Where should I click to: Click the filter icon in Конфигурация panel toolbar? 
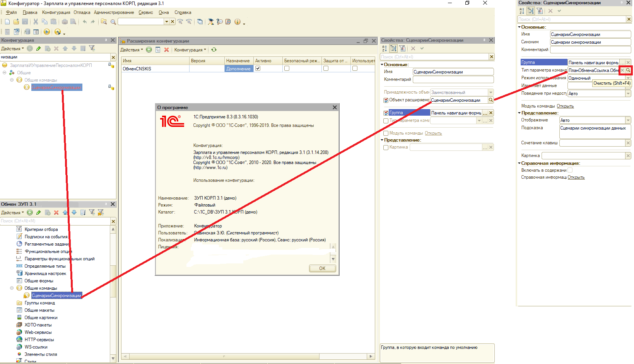92,48
